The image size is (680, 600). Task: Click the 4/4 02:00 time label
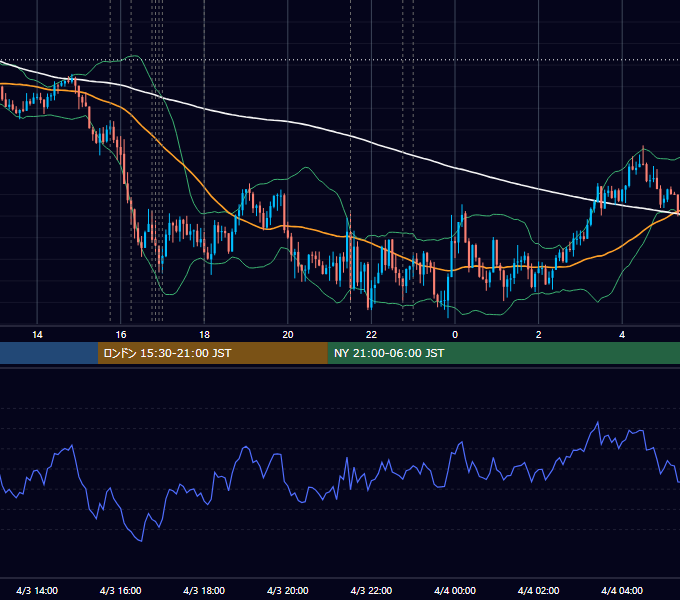538,590
